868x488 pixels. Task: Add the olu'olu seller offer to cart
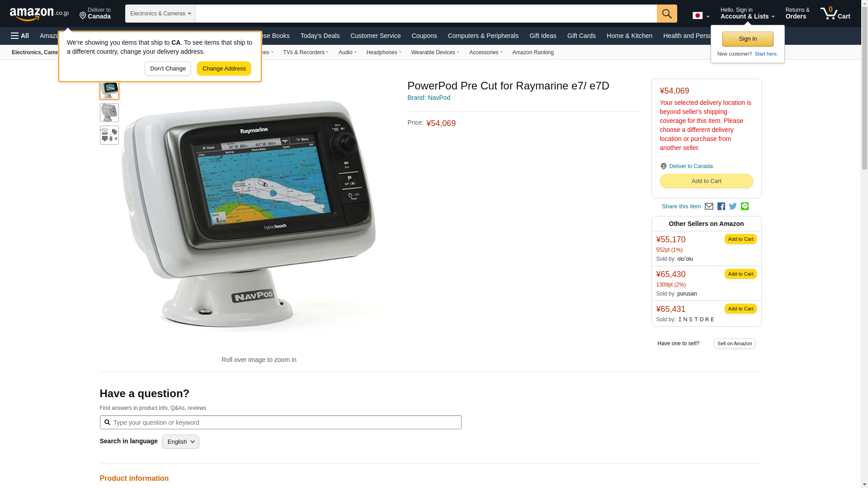click(x=741, y=239)
